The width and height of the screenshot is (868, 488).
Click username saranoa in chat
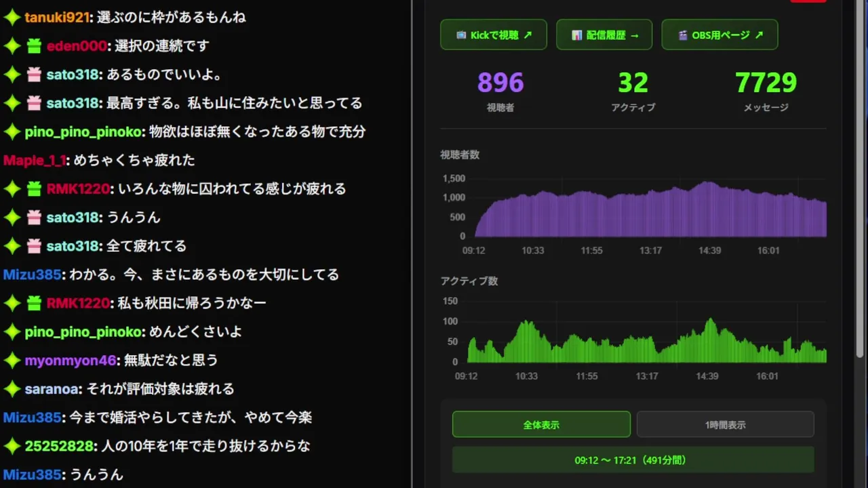coord(53,389)
